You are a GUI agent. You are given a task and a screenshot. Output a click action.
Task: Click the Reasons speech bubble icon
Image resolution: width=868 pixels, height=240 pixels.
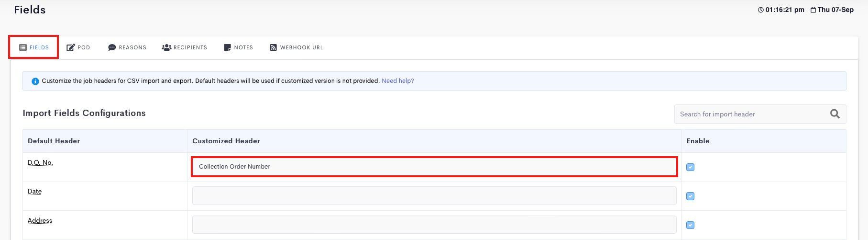[112, 47]
